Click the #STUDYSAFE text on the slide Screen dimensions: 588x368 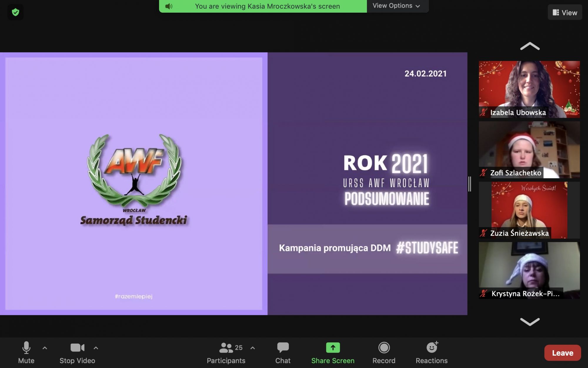pos(427,248)
